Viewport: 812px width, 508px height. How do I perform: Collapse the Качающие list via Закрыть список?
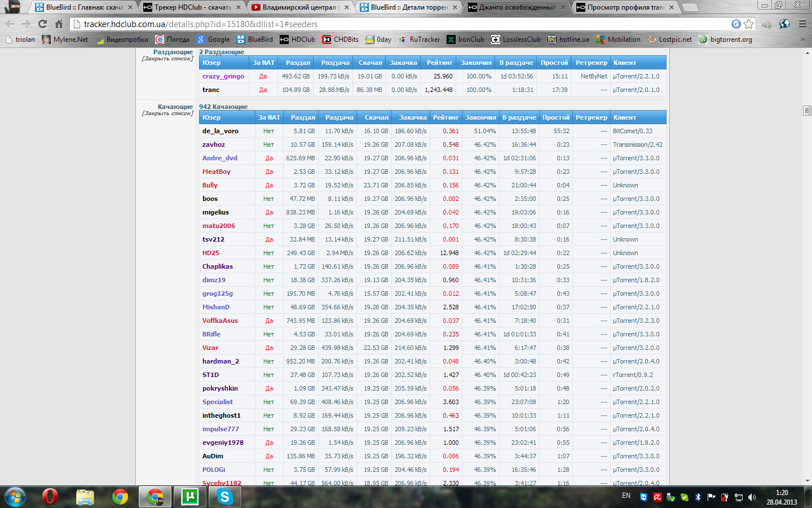[x=167, y=113]
